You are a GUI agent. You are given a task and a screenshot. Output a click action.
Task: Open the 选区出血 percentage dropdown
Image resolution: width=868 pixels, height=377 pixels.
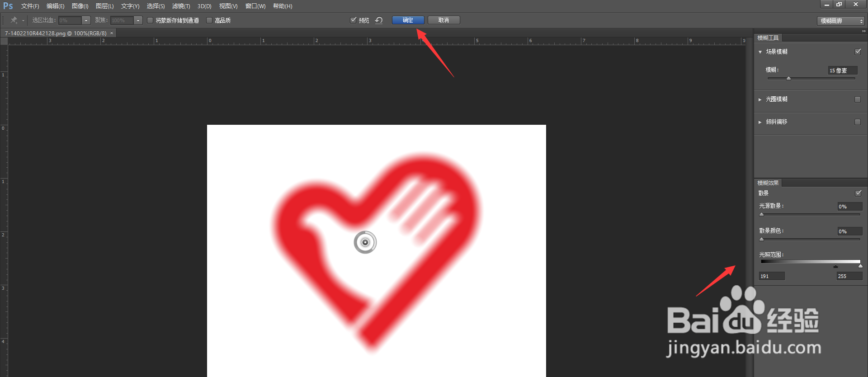86,20
